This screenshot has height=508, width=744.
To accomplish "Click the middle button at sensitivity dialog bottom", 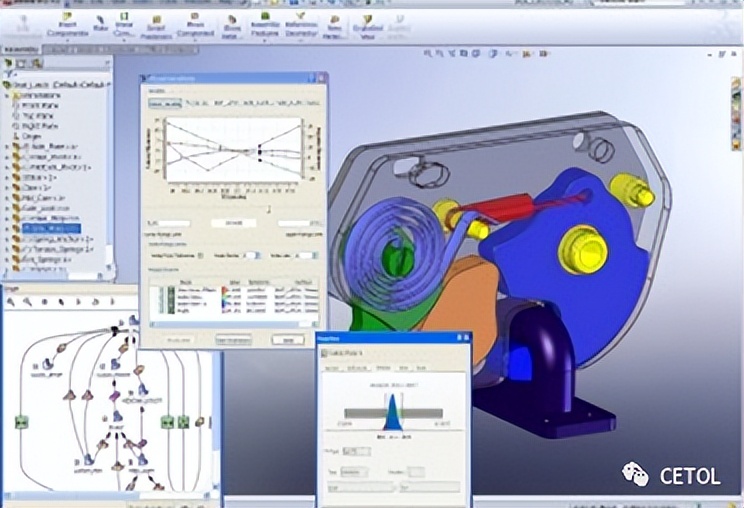I will pyautogui.click(x=233, y=340).
